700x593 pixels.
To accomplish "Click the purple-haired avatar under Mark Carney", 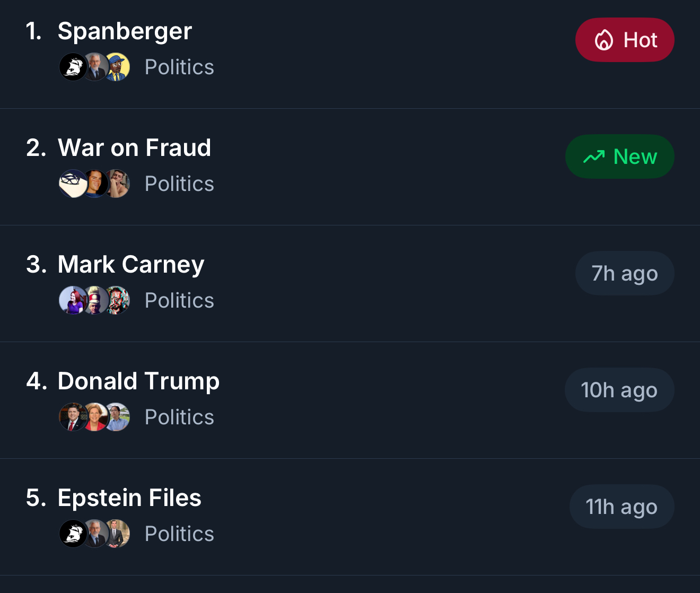I will point(72,301).
